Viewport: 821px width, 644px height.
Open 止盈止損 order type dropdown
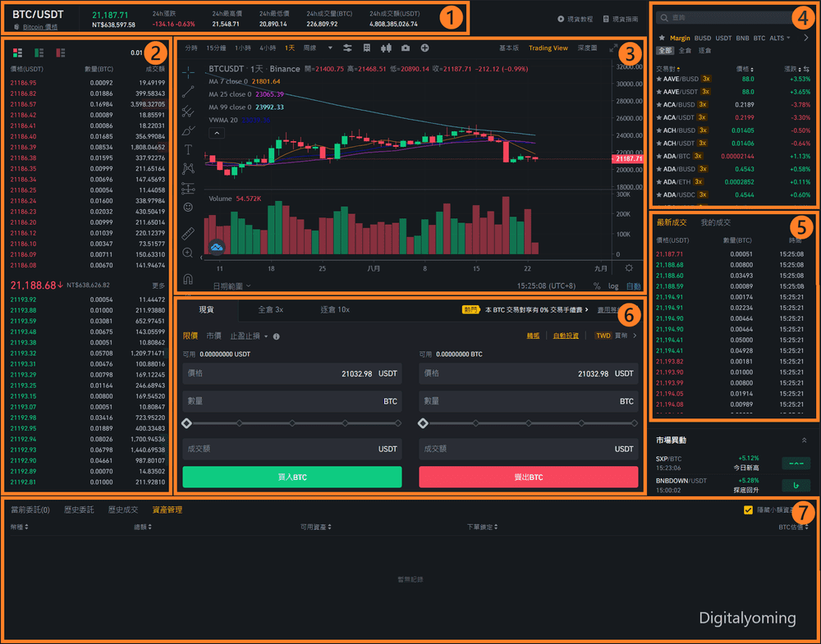tap(249, 336)
